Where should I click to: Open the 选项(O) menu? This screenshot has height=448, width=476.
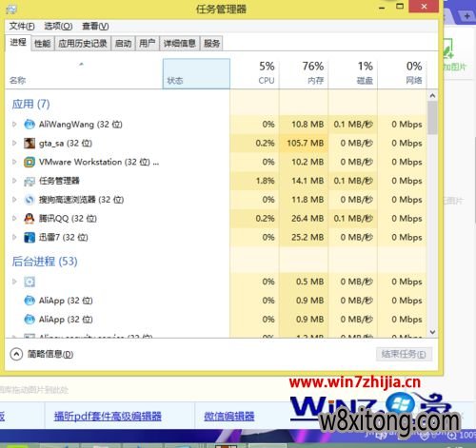tap(58, 26)
